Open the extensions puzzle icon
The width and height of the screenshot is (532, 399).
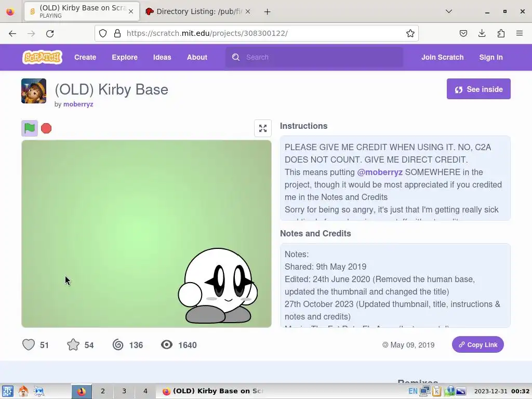[x=501, y=33]
